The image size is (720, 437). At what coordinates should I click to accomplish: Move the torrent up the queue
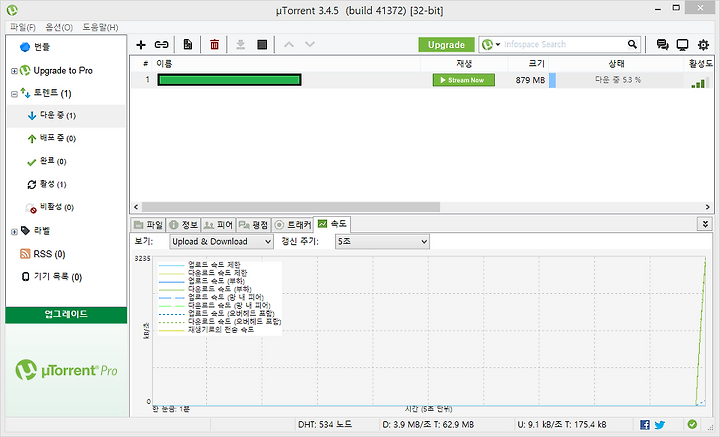(289, 45)
